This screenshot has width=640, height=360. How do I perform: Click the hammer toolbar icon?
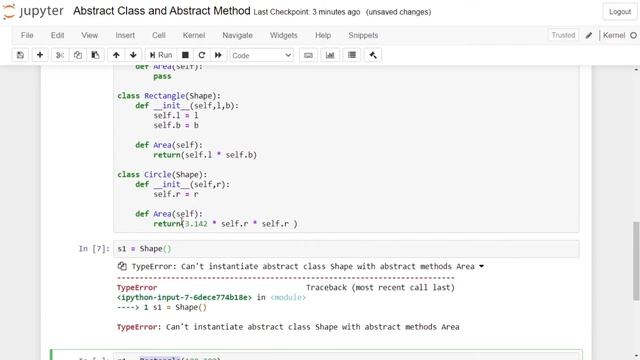tap(373, 55)
